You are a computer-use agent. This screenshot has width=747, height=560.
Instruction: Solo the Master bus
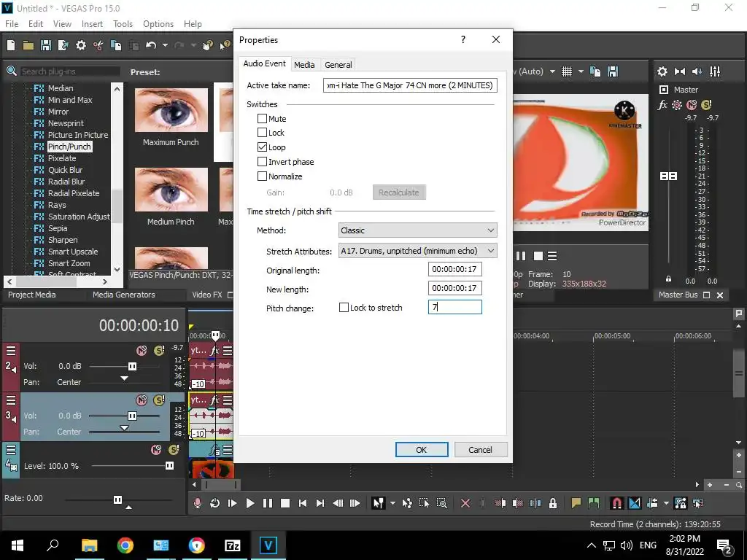[x=706, y=105]
